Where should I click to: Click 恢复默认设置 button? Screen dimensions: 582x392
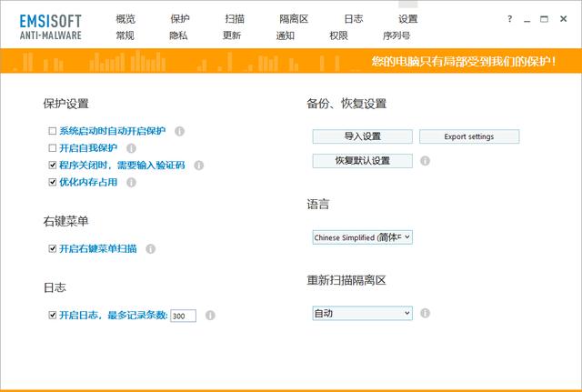coord(362,161)
